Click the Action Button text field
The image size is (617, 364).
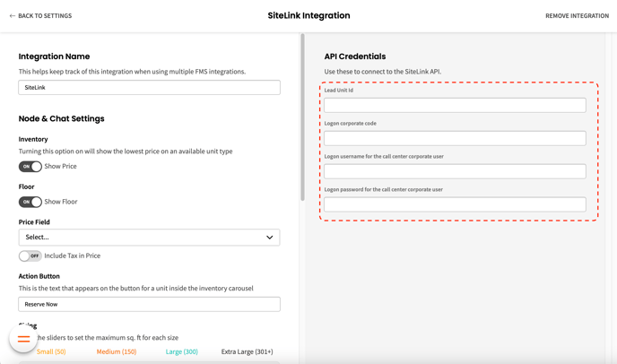click(x=149, y=304)
